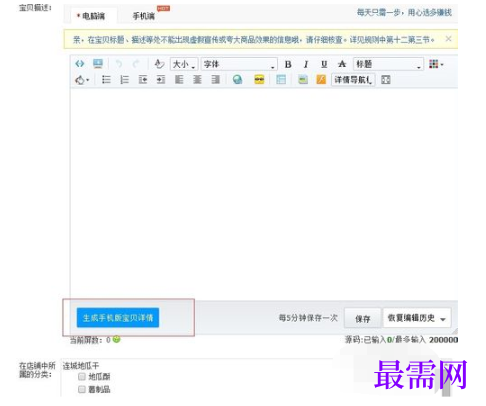Close the yellow notice banner
Viewport: 486px width, 406px height.
(448, 39)
